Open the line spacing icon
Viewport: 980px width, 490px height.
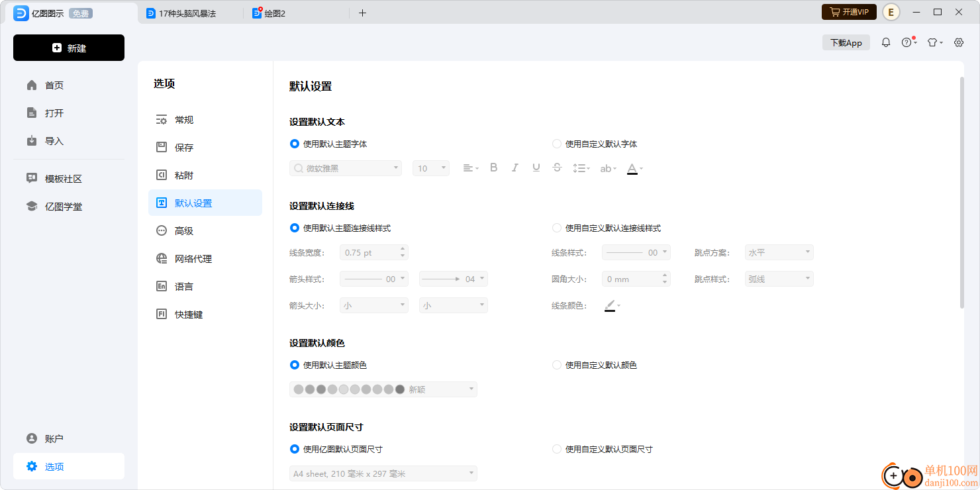click(x=581, y=168)
